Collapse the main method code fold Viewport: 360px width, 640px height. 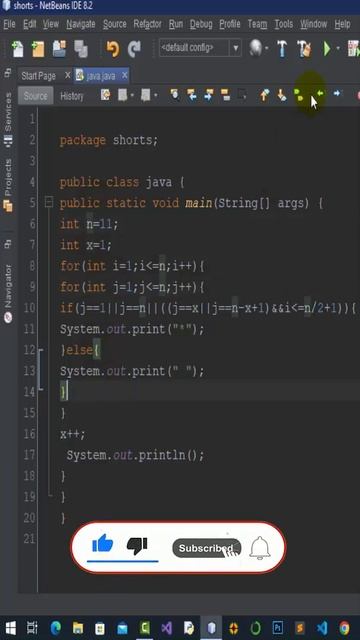tap(49, 202)
